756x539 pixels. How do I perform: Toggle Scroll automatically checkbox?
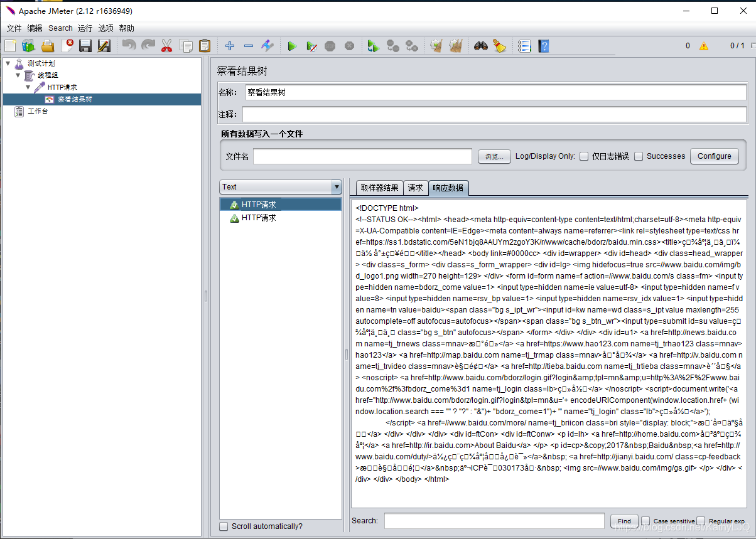[x=224, y=526]
